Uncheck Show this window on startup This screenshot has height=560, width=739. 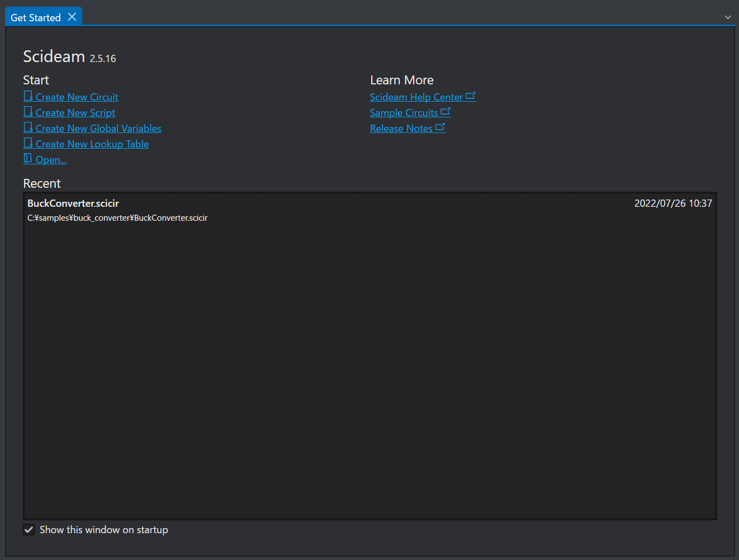29,530
